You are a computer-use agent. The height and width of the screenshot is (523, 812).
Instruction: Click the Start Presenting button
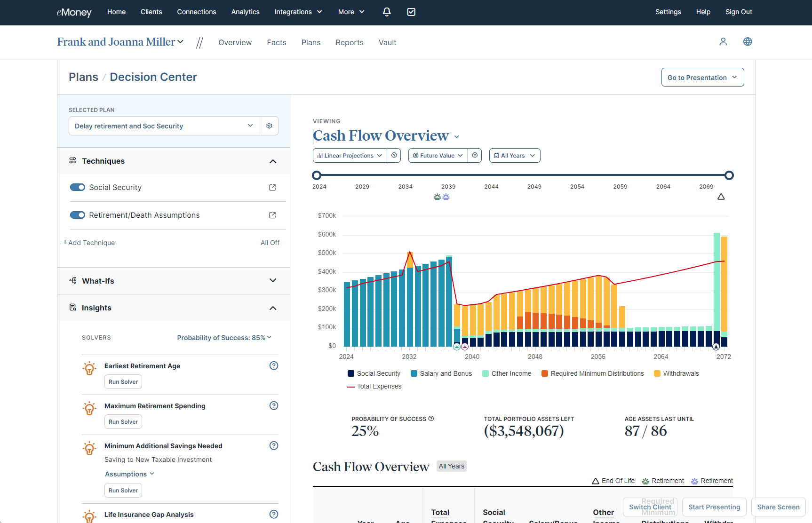click(714, 507)
